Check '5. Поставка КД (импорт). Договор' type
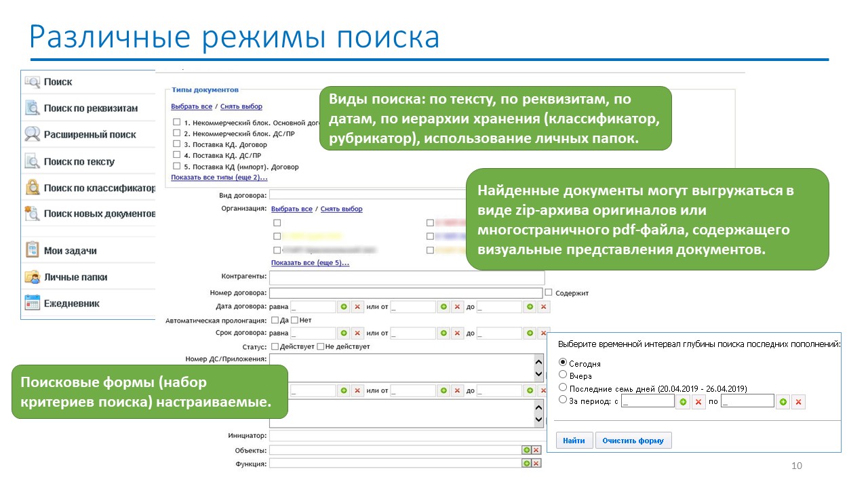 176,166
